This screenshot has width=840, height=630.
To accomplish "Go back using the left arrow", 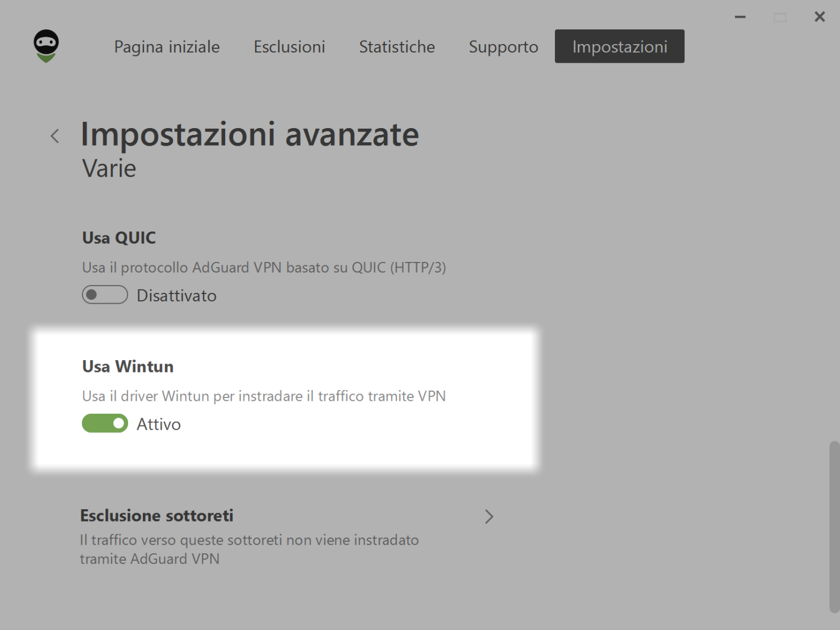I will point(55,136).
